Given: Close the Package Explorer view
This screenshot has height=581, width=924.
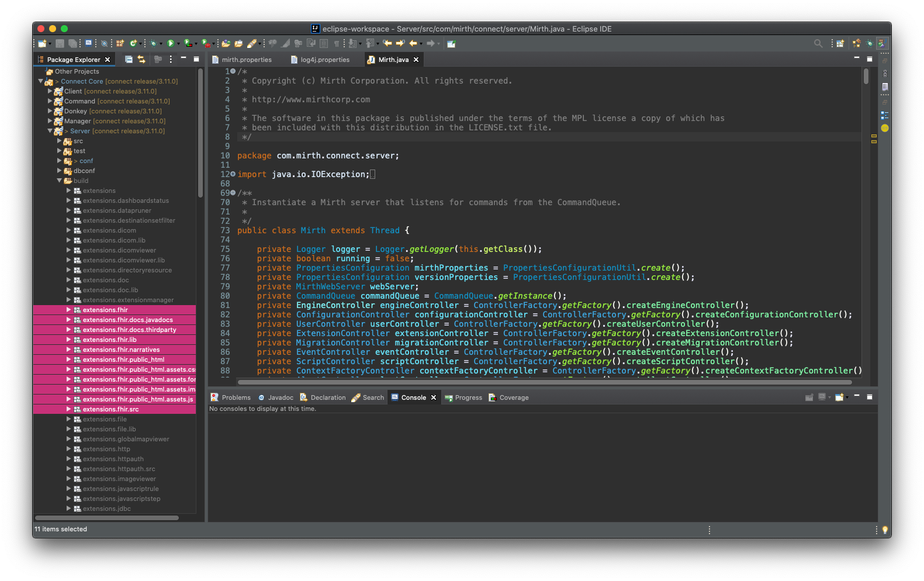Looking at the screenshot, I should (108, 60).
